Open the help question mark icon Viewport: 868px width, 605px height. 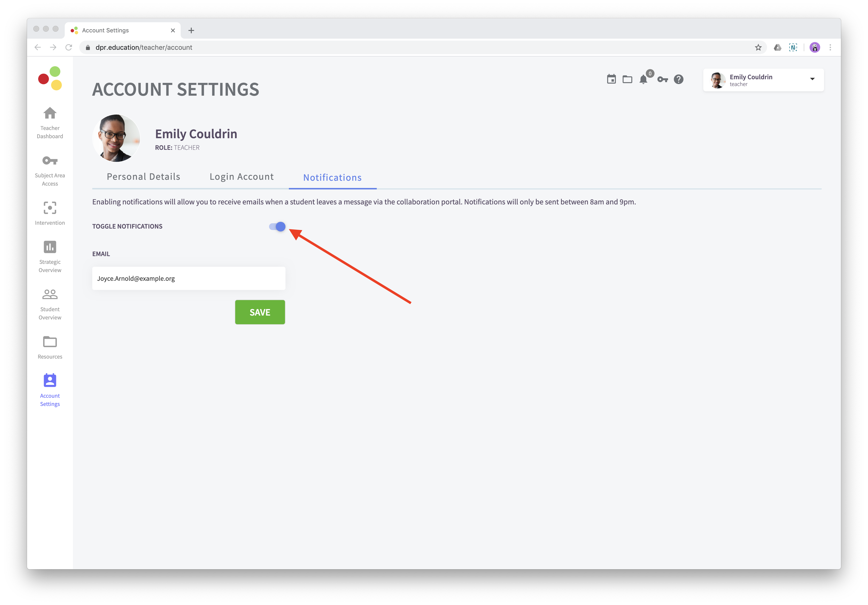click(679, 79)
